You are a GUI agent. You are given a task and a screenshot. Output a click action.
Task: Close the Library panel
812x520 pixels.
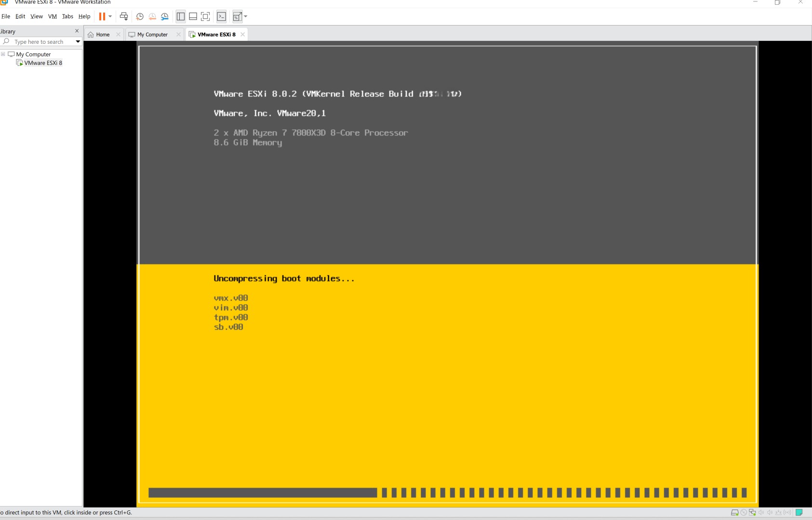tap(77, 31)
